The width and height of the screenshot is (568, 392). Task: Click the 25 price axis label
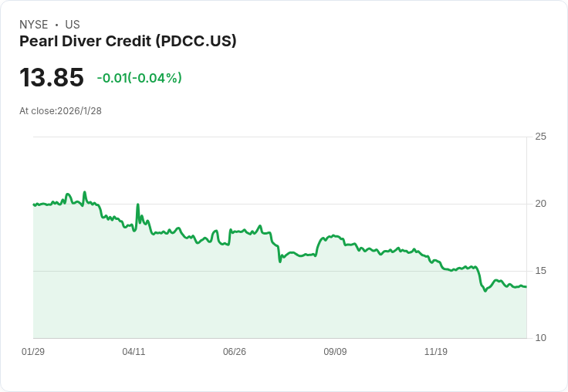tap(540, 137)
